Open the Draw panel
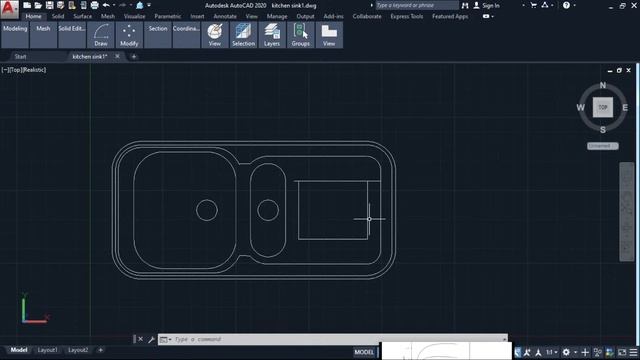 click(x=101, y=35)
